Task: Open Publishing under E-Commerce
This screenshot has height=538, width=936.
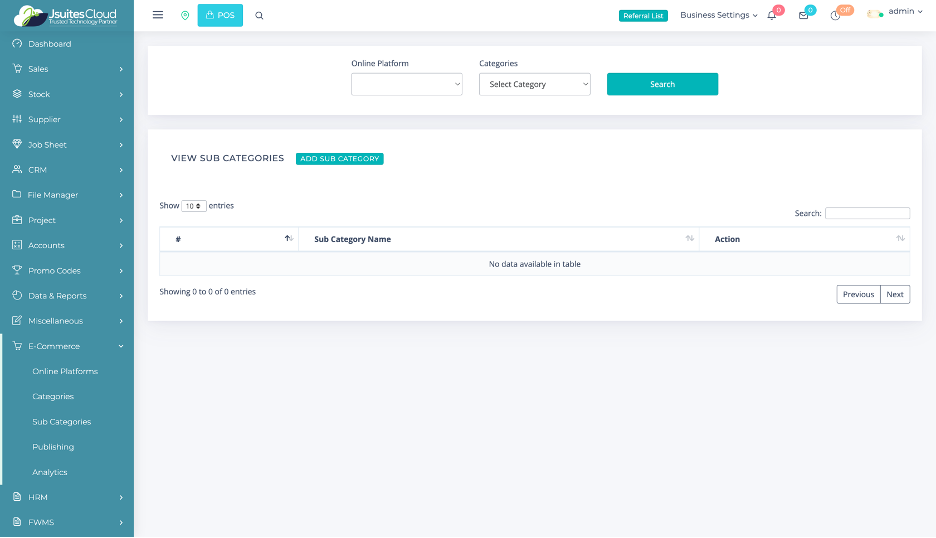Action: [x=53, y=447]
